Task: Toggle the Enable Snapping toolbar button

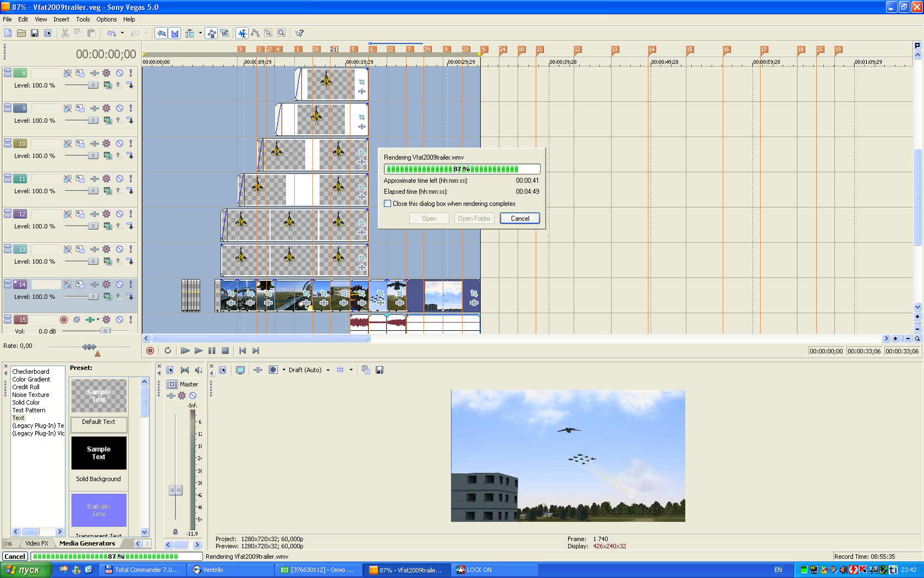Action: (162, 34)
